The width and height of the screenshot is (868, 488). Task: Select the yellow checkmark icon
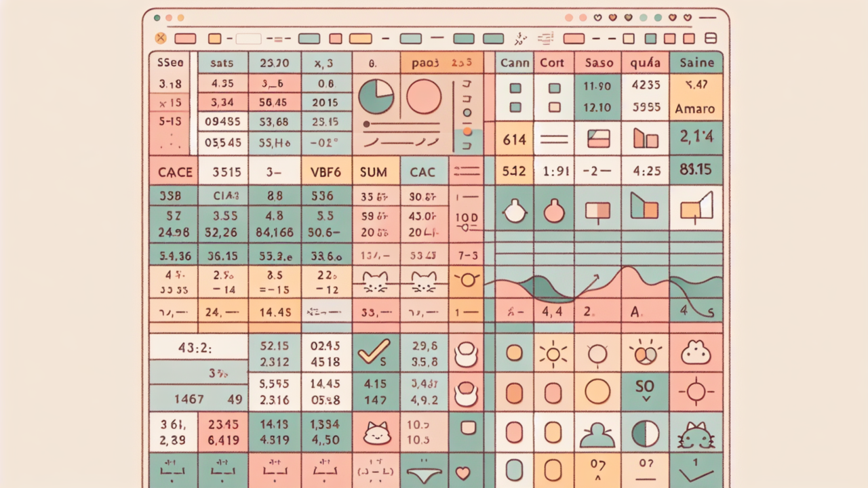372,352
